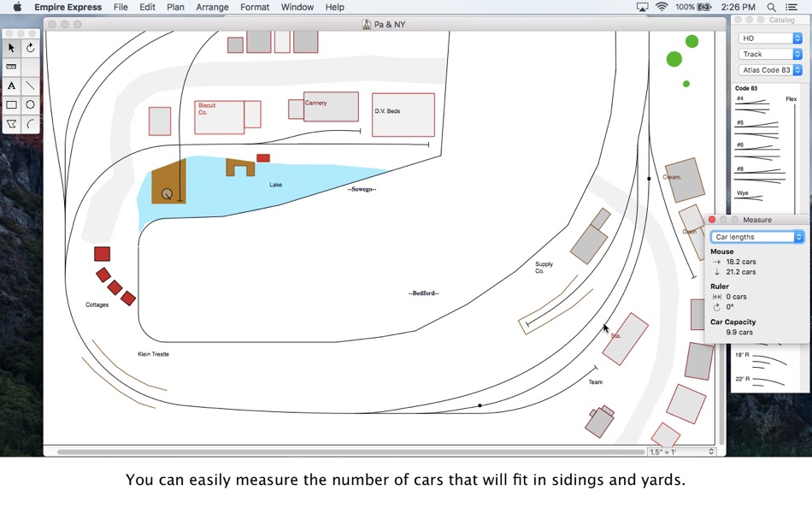The image size is (812, 508).
Task: Open the Plan menu
Action: [x=175, y=7]
